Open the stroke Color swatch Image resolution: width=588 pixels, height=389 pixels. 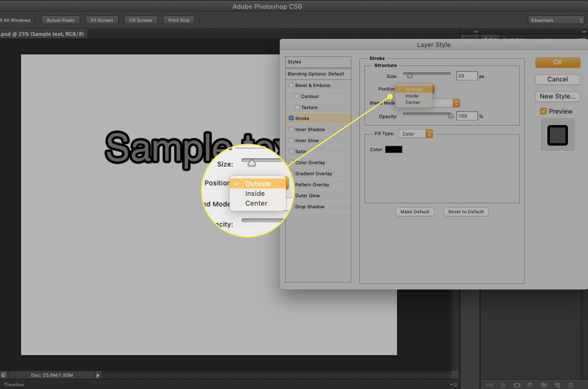coord(394,149)
